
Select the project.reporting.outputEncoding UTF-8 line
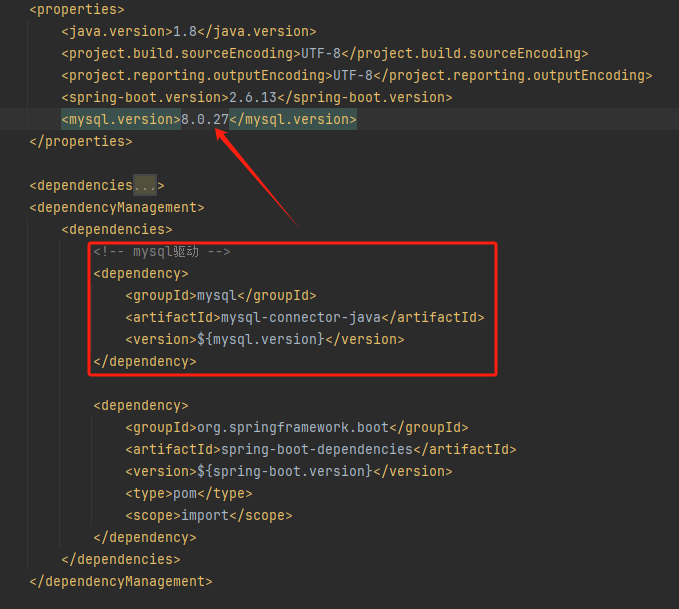[357, 76]
